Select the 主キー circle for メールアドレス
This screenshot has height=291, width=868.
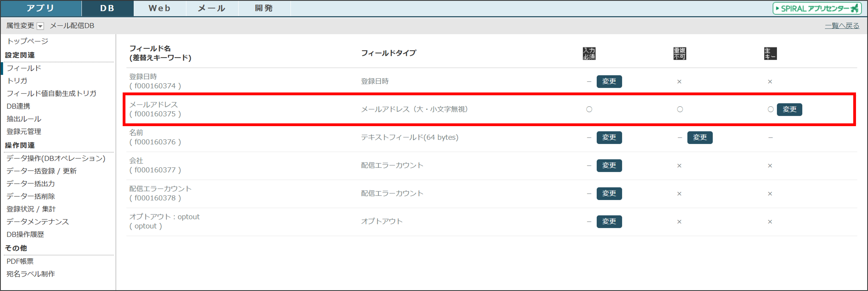click(770, 109)
